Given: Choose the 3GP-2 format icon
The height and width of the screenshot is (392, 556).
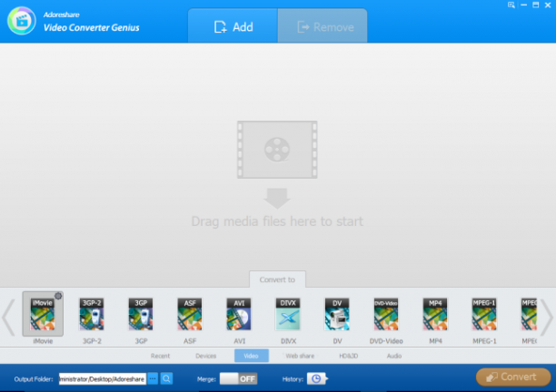Looking at the screenshot, I should (92, 314).
